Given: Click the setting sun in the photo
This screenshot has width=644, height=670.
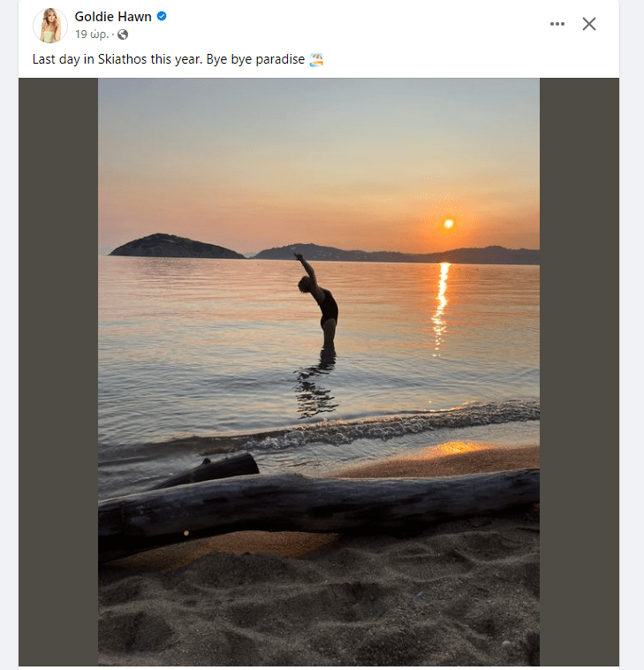Looking at the screenshot, I should 448,224.
